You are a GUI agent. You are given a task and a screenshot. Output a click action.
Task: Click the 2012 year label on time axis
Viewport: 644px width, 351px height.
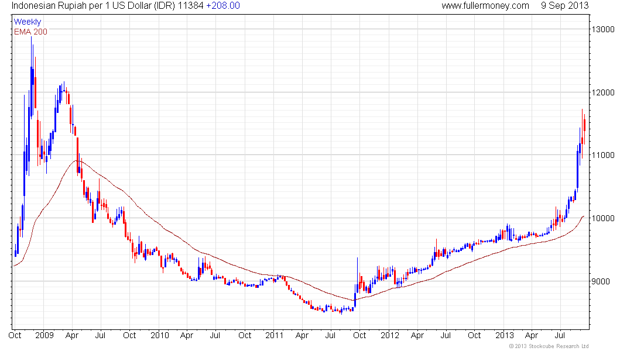pos(390,335)
